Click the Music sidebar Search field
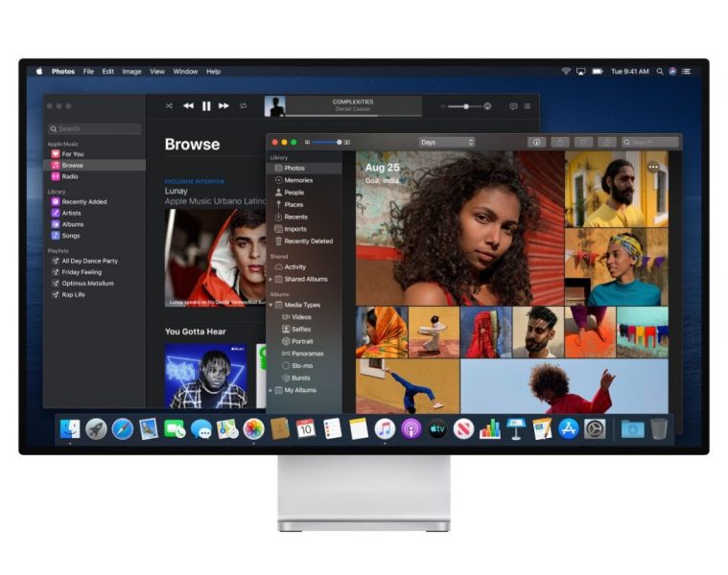728x575 pixels. (x=94, y=129)
